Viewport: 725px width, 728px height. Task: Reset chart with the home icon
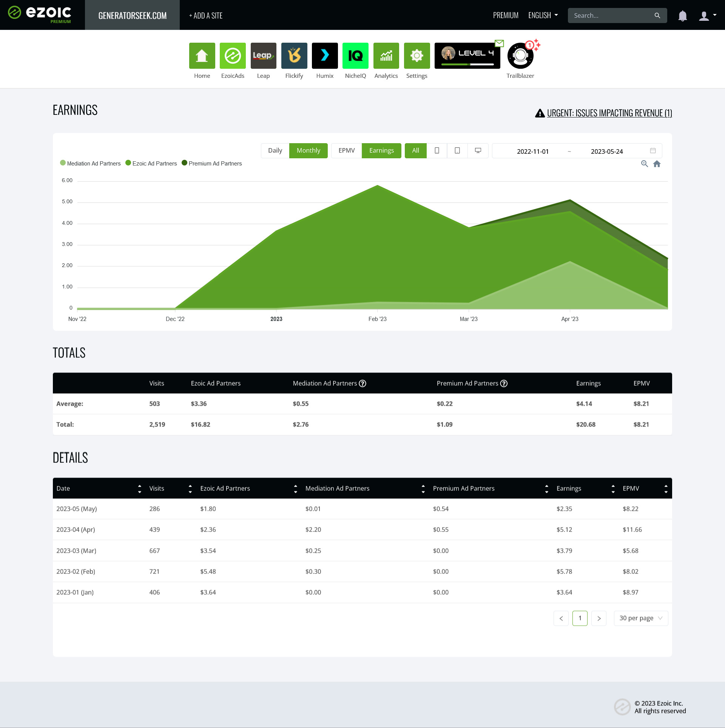(x=657, y=164)
